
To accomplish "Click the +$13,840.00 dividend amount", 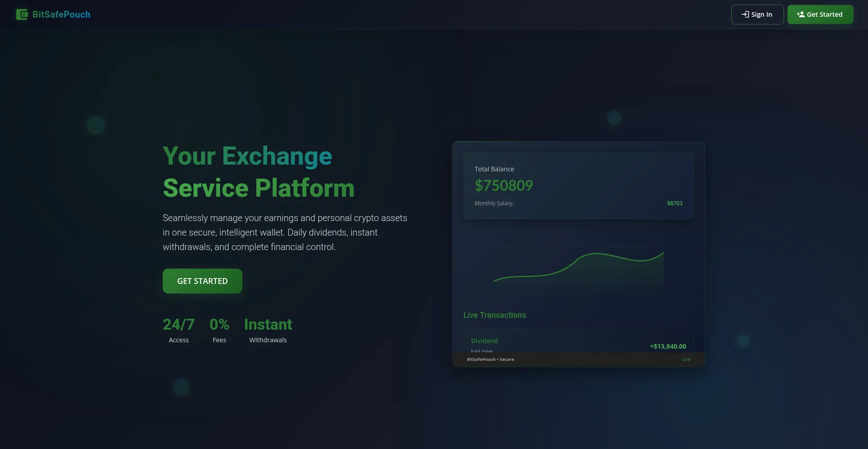I will [x=668, y=346].
